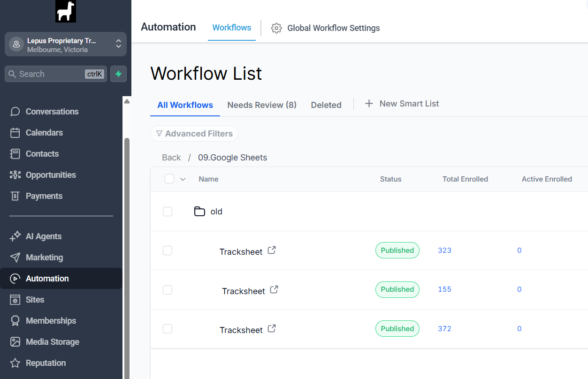Open the first Tracksheet in a new tab
This screenshot has height=379, width=588.
(272, 250)
